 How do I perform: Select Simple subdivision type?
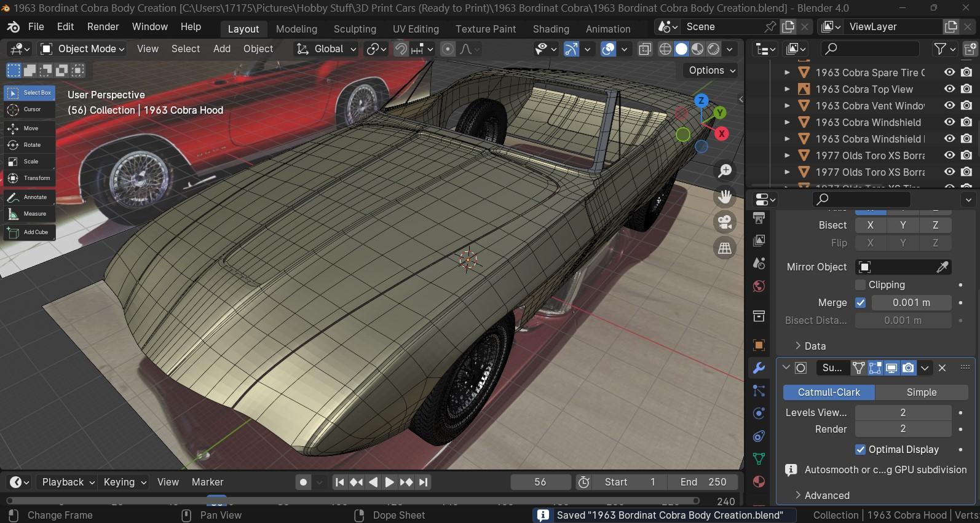pyautogui.click(x=922, y=392)
